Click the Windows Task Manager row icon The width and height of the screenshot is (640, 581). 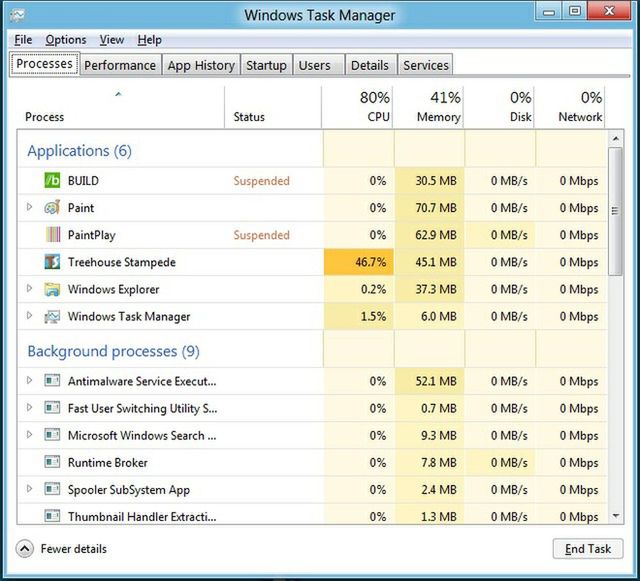pyautogui.click(x=52, y=316)
